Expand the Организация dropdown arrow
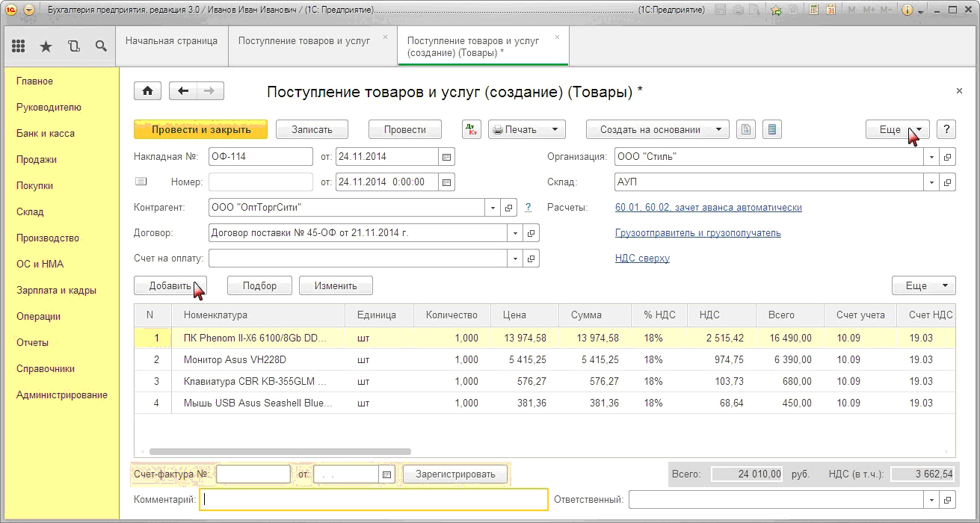This screenshot has width=980, height=523. (x=932, y=157)
